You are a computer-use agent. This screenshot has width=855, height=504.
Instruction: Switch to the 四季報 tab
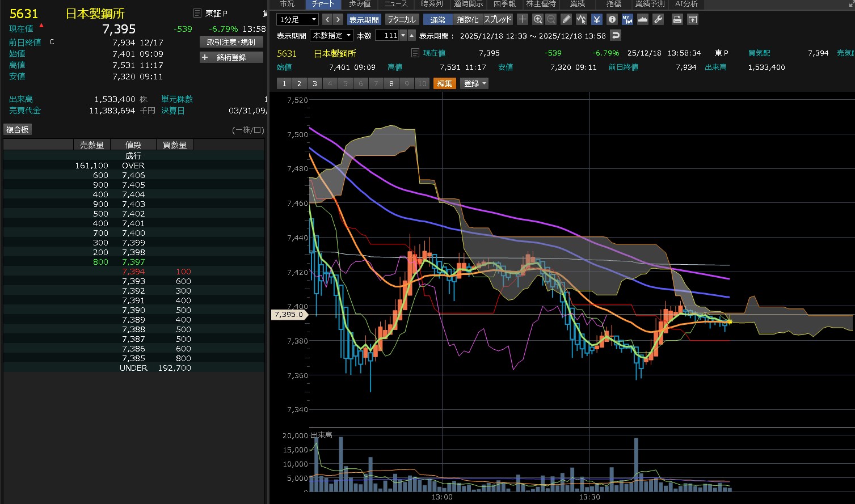pos(504,4)
